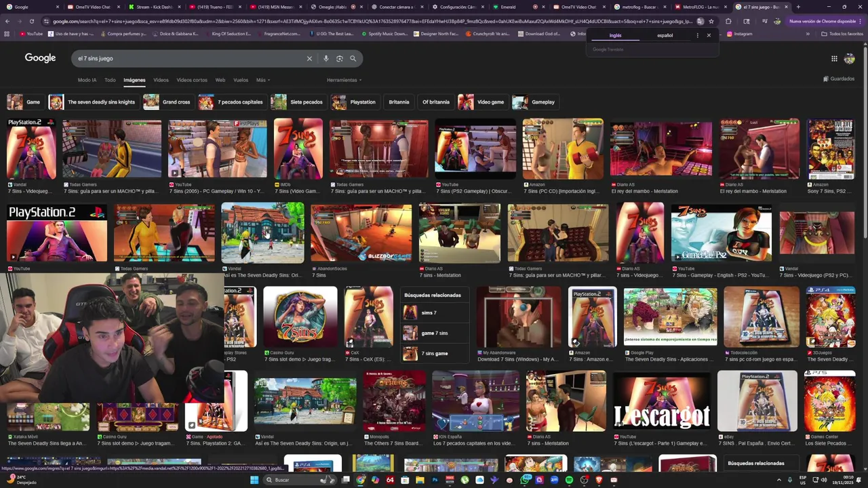Screen dimensions: 868x488
Task: Select the Videos results tab
Action: click(161, 80)
